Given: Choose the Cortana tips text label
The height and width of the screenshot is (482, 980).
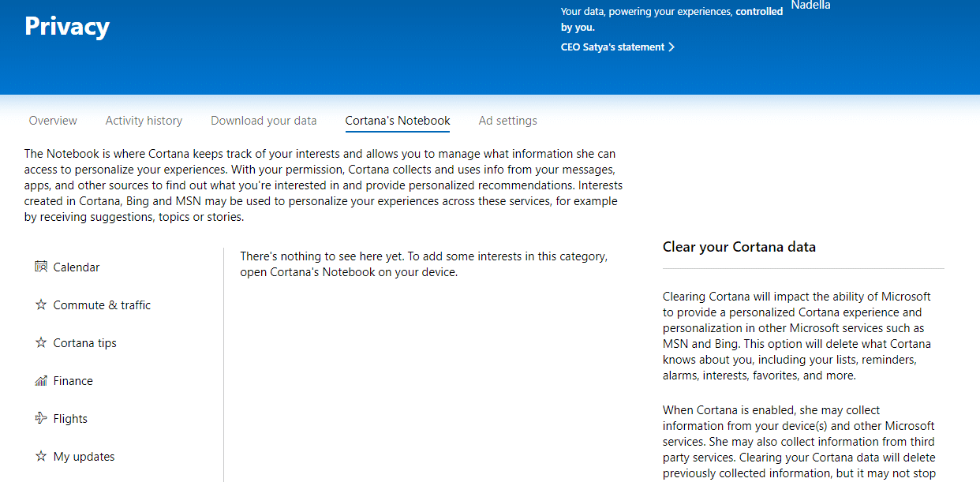Looking at the screenshot, I should [x=84, y=343].
